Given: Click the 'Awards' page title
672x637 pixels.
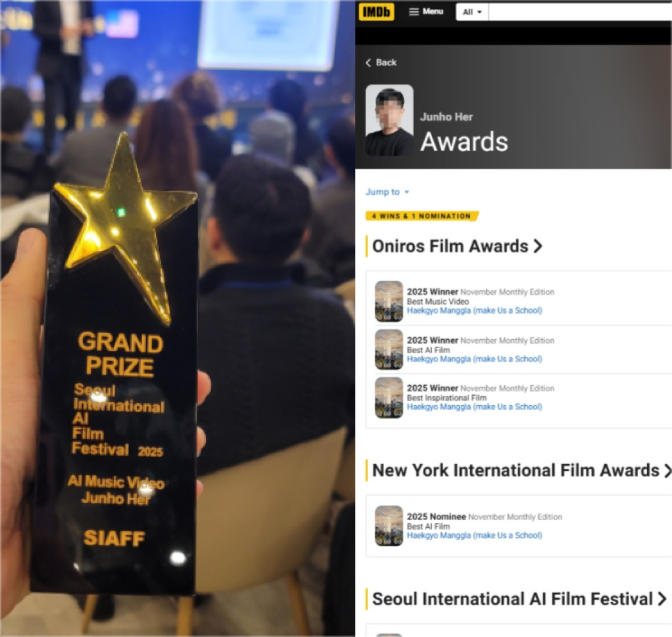Looking at the screenshot, I should point(464,142).
